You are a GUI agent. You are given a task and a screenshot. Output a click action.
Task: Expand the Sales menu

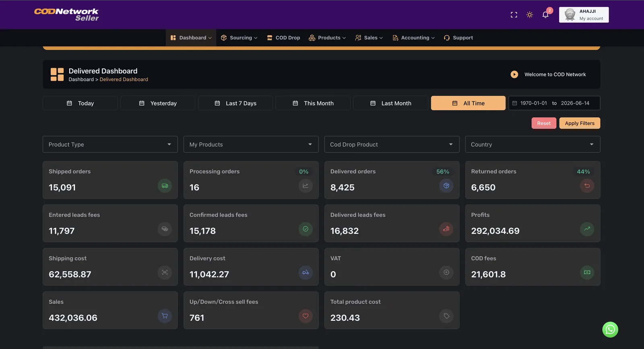coord(369,38)
